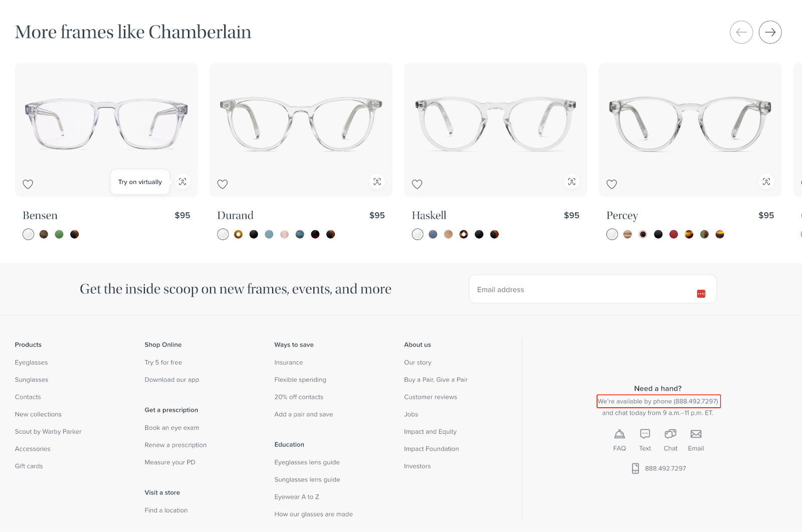Click the phone icon beside 888.492.7297
802x532 pixels.
click(635, 468)
